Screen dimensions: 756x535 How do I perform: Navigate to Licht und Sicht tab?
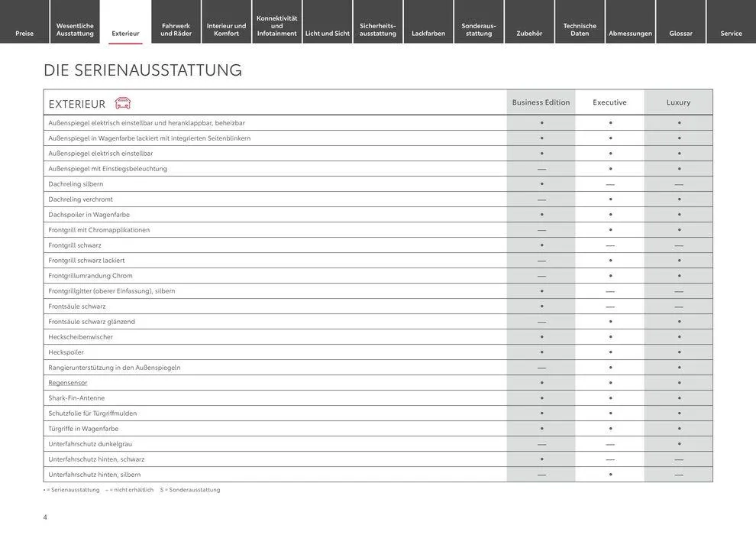point(328,33)
